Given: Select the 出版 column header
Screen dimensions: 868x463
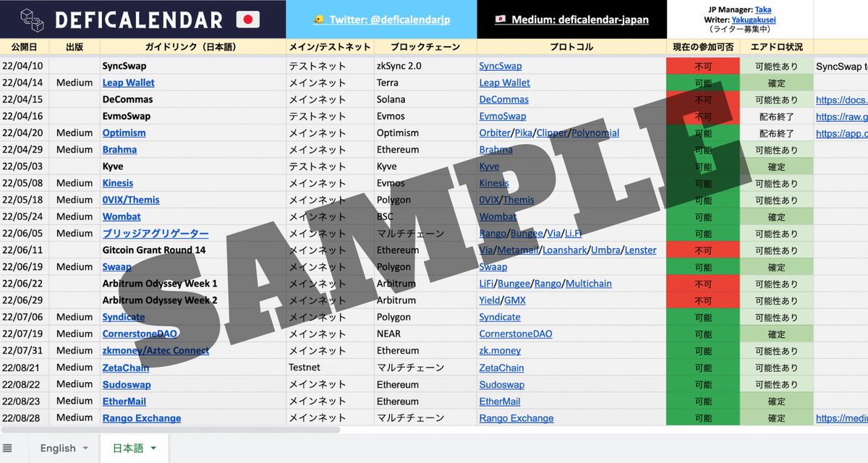Looking at the screenshot, I should pyautogui.click(x=75, y=47).
